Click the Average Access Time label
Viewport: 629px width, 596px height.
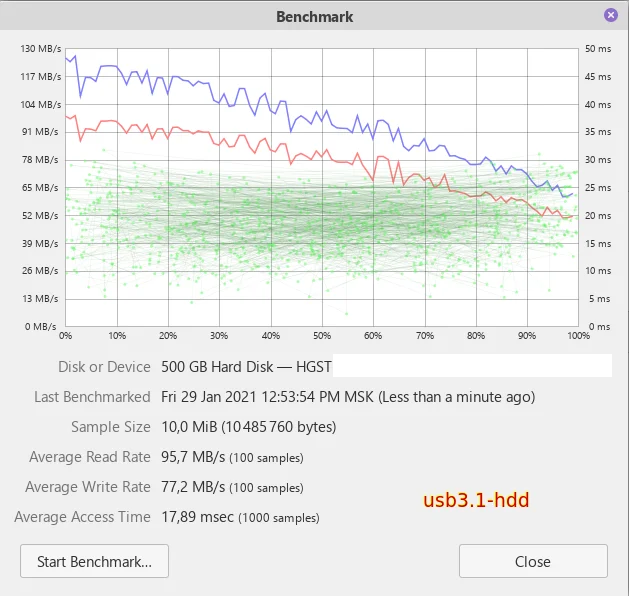tap(83, 517)
